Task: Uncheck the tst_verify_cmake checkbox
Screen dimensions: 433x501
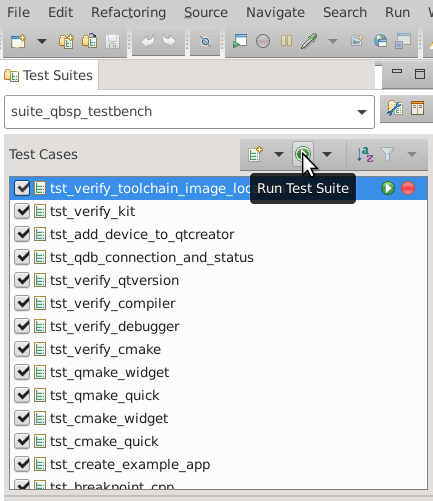Action: pos(22,349)
